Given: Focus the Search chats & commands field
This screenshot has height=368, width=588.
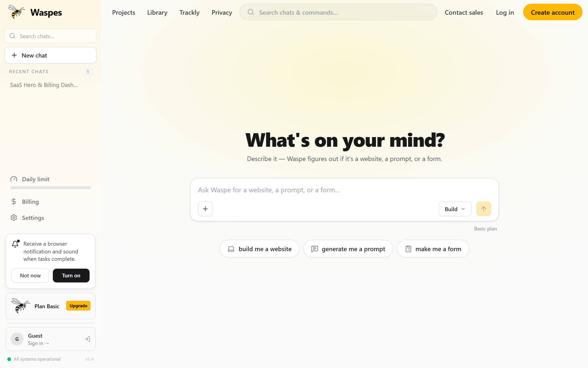Looking at the screenshot, I should pyautogui.click(x=338, y=12).
